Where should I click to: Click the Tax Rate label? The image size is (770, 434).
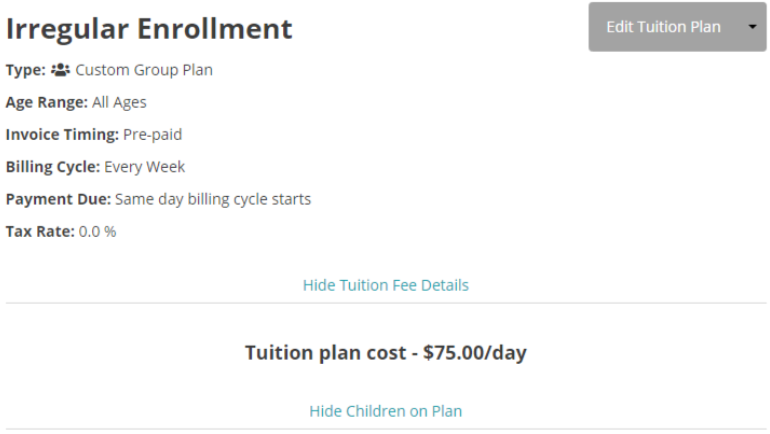(40, 231)
